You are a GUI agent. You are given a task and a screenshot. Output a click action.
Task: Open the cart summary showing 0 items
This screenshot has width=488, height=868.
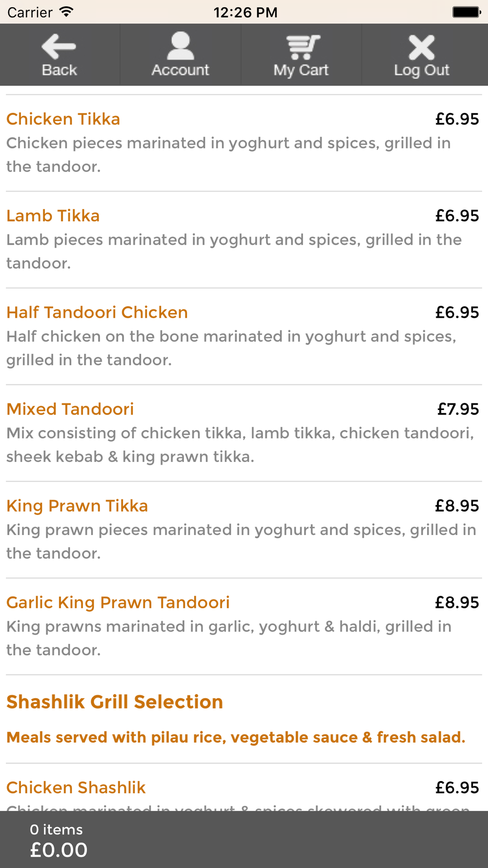(x=56, y=829)
